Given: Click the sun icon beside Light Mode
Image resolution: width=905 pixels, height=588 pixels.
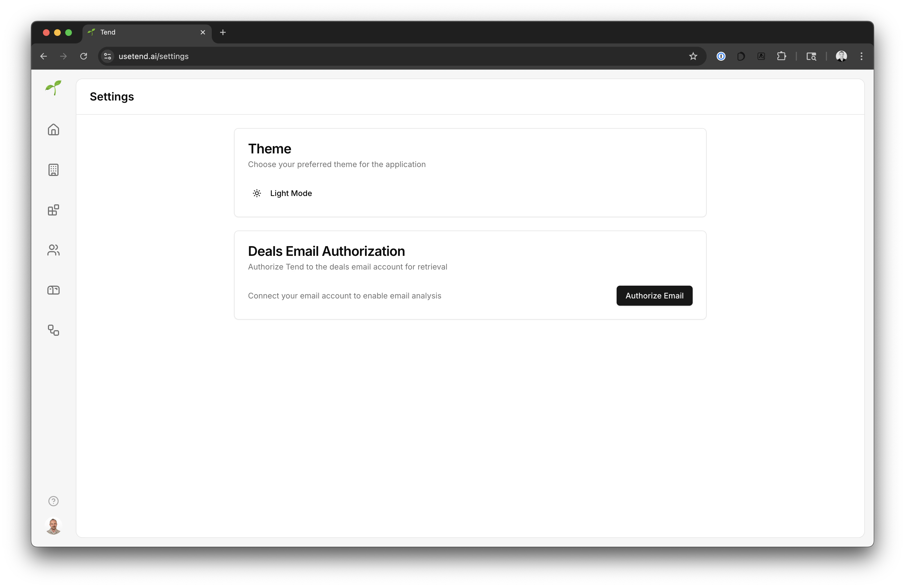Looking at the screenshot, I should [x=257, y=193].
